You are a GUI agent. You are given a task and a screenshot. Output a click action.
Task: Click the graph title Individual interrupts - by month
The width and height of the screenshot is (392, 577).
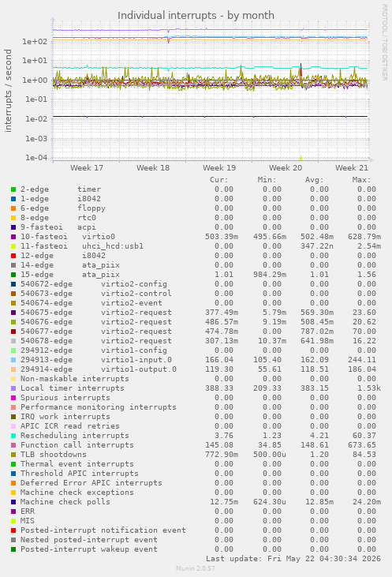[x=196, y=16]
